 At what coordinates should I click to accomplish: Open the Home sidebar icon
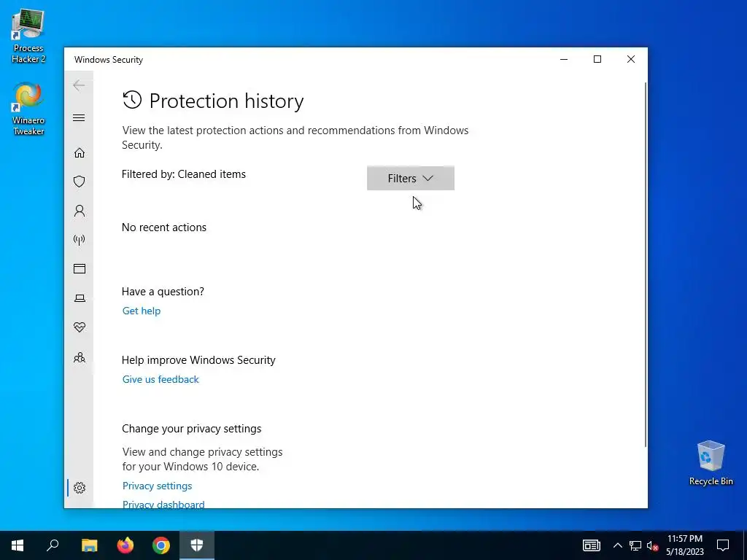click(x=79, y=153)
